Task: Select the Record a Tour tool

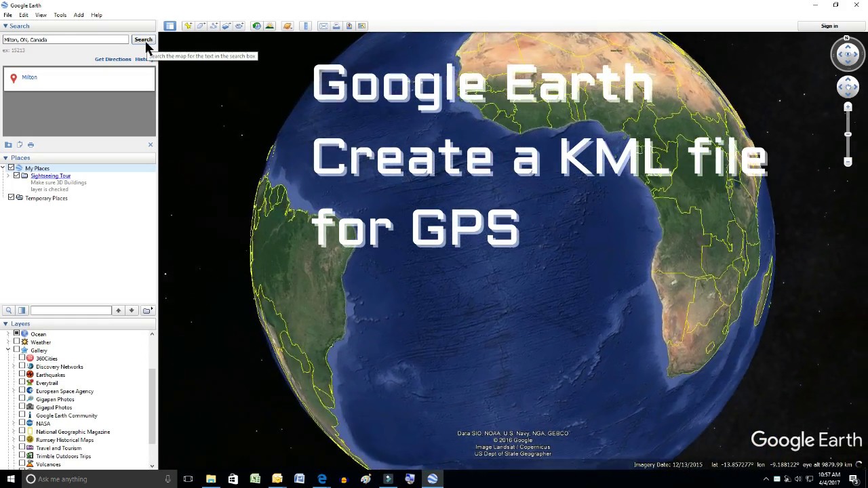Action: [x=239, y=26]
